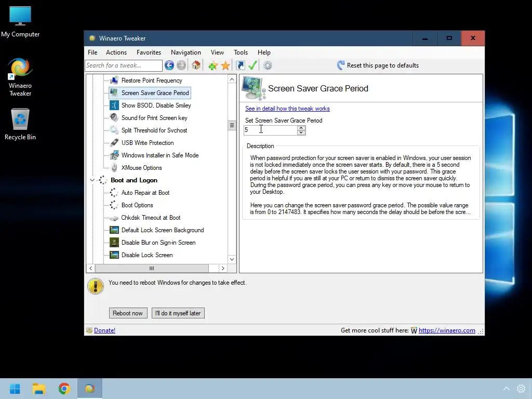This screenshot has width=532, height=399.
Task: Click the XMouse Options mouse icon
Action: (114, 168)
